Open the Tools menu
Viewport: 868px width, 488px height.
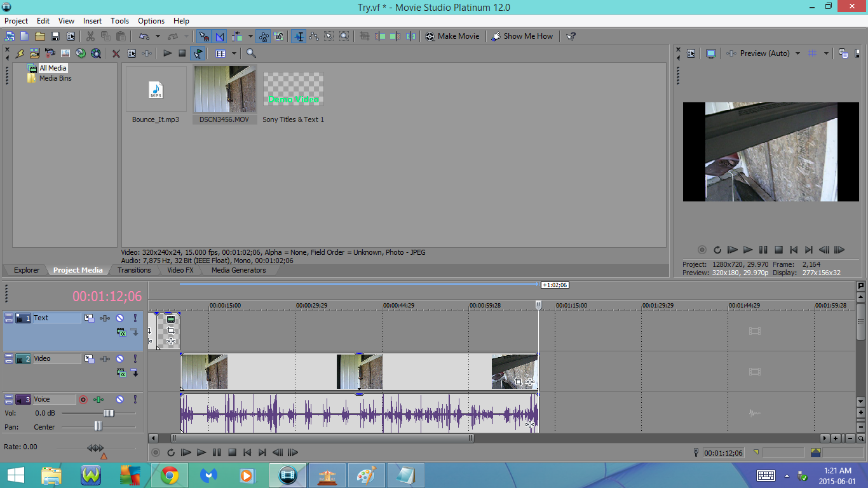(x=119, y=21)
